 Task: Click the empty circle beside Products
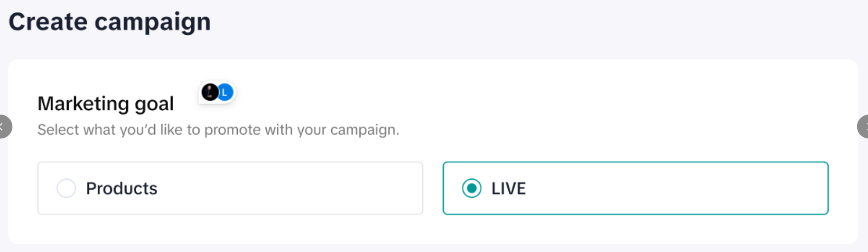click(66, 188)
